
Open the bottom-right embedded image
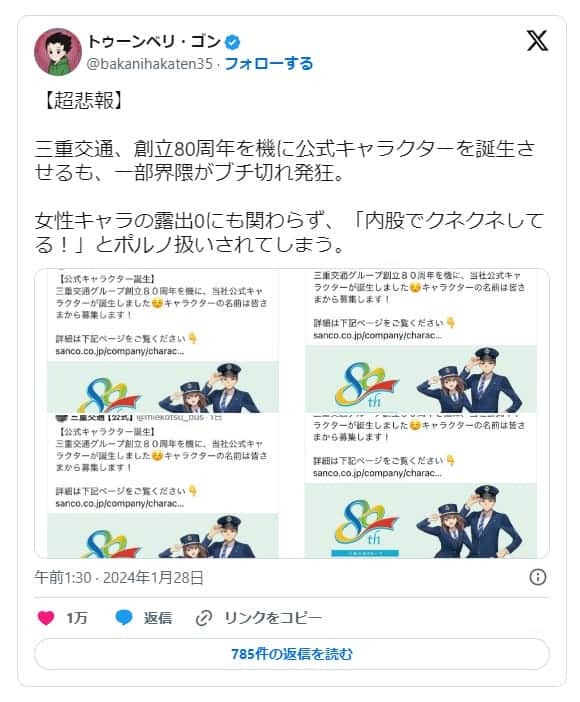coord(421,486)
